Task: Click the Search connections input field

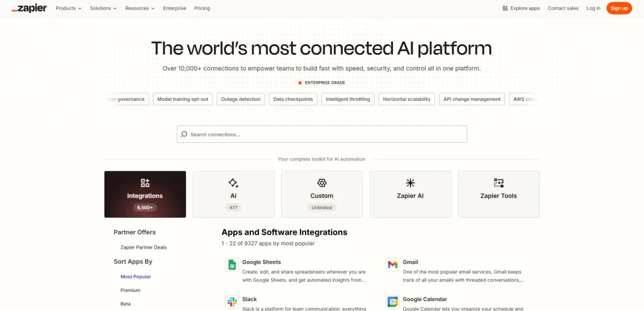Action: [321, 134]
